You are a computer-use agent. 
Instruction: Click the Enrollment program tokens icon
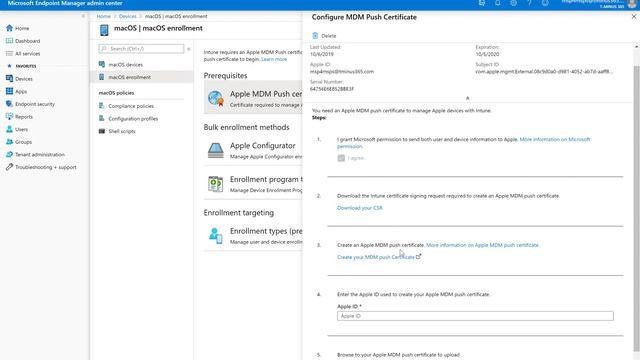216,184
